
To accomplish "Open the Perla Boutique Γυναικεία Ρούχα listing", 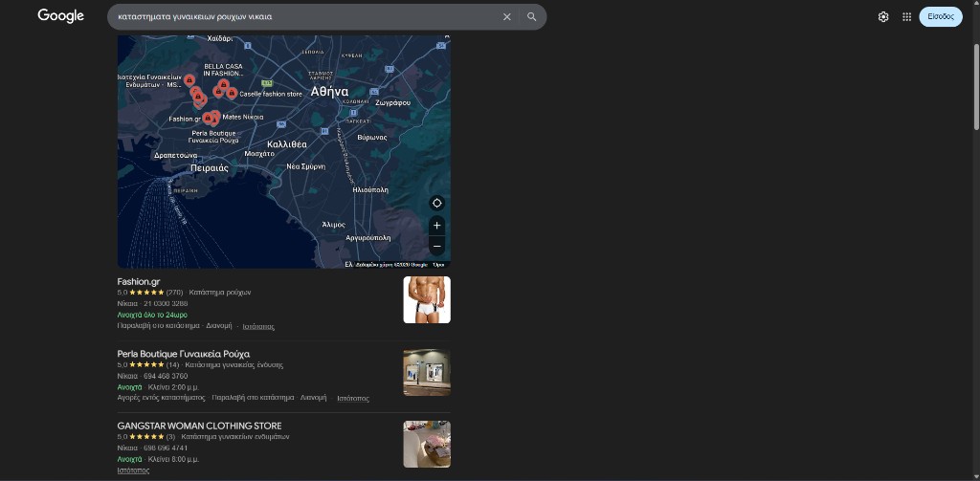I will (x=184, y=354).
